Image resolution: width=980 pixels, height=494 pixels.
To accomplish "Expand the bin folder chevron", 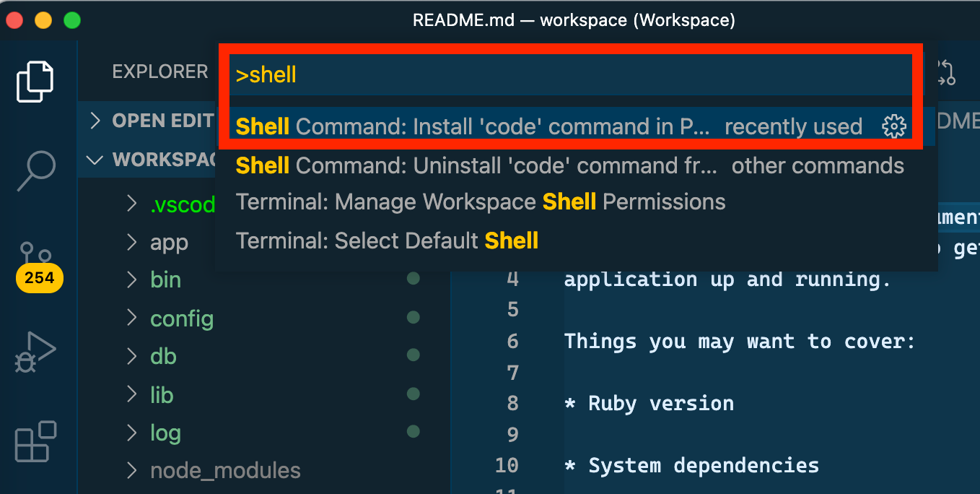I will click(131, 279).
